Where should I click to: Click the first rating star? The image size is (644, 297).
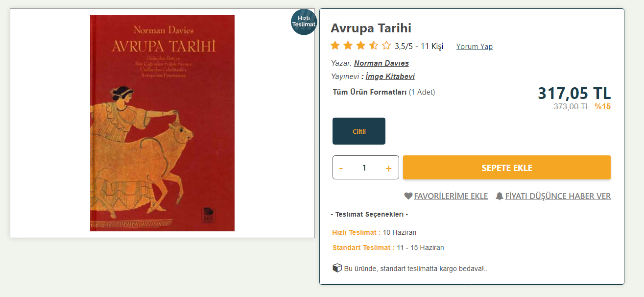[x=335, y=46]
